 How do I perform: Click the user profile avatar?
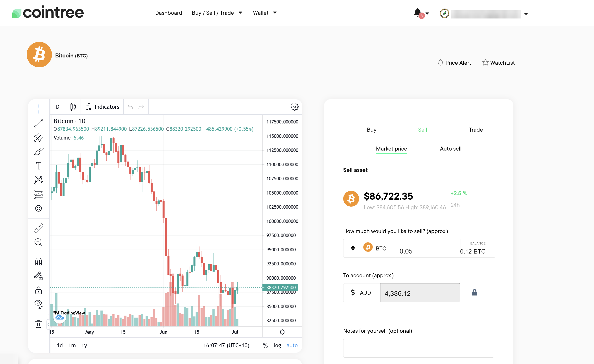point(445,13)
